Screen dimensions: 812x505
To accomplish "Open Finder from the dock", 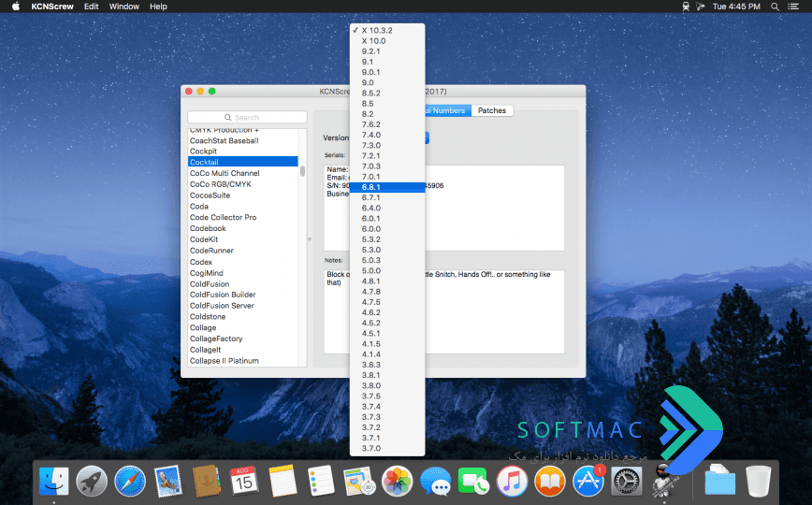I will (x=54, y=482).
